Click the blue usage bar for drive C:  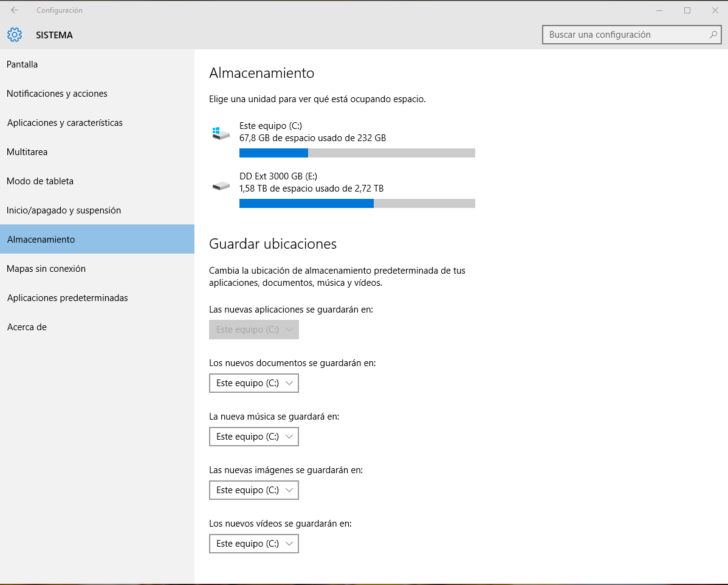pyautogui.click(x=273, y=153)
